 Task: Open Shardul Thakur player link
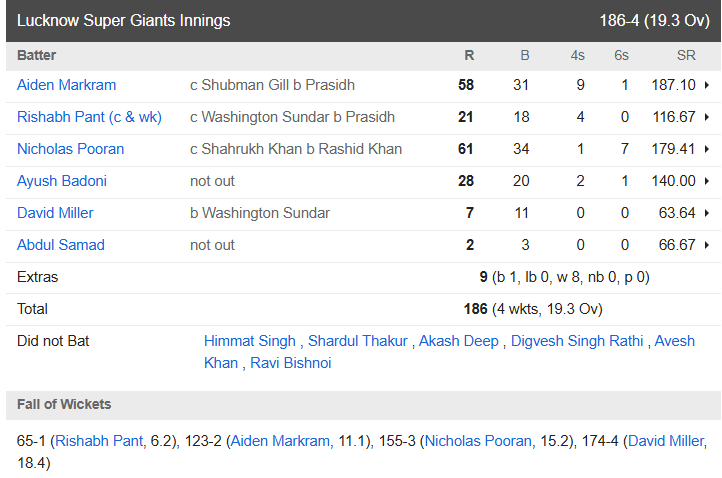tap(358, 341)
